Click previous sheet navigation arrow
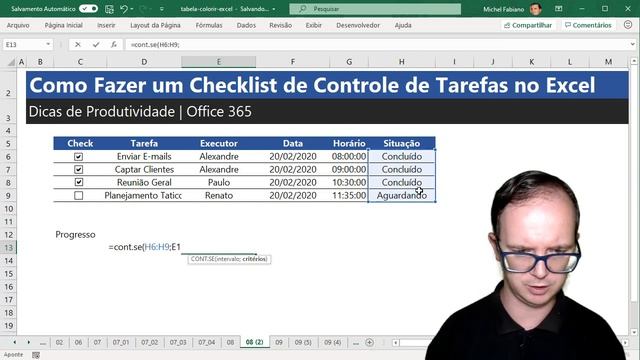This screenshot has height=360, width=640. tap(15, 342)
